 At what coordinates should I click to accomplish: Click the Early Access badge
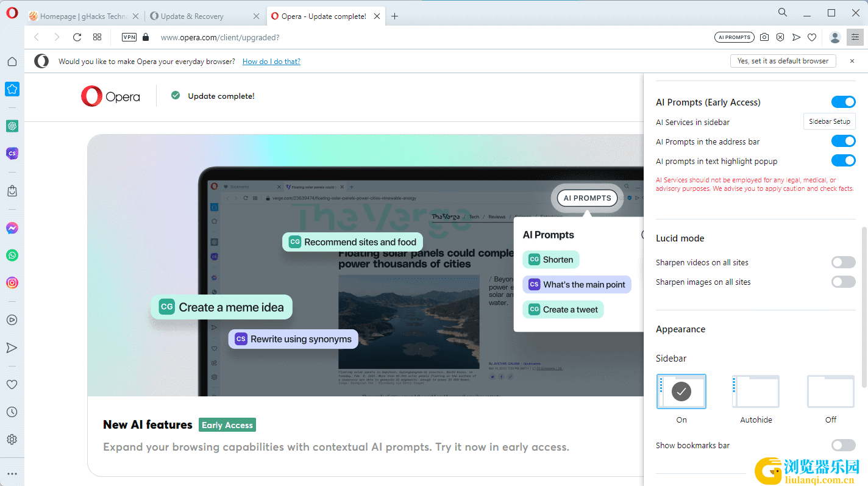click(x=227, y=425)
